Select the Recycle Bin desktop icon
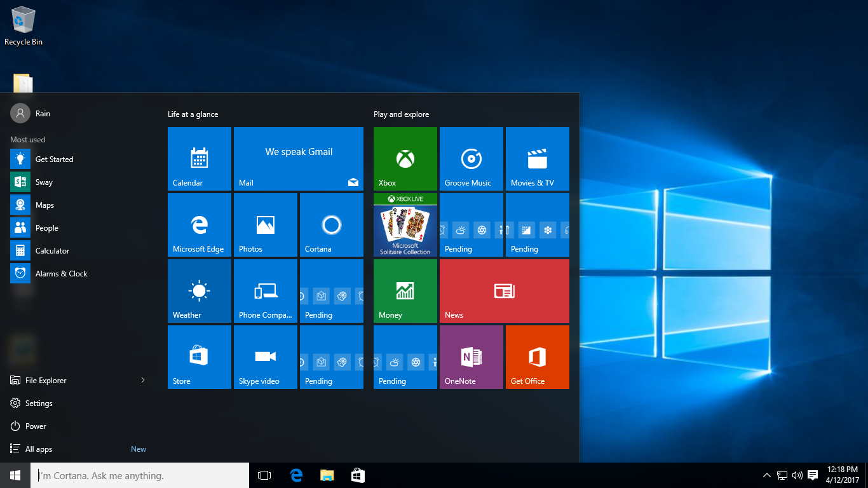This screenshot has height=488, width=868. pos(24,26)
